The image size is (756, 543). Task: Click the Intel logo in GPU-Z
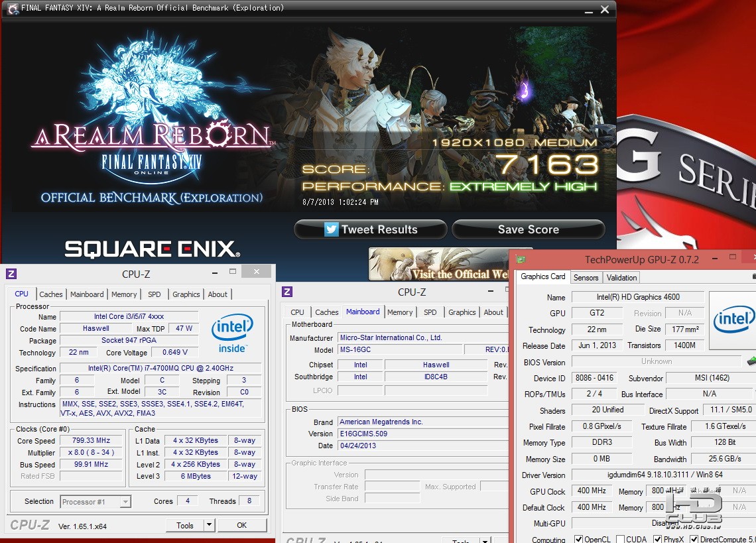(734, 319)
